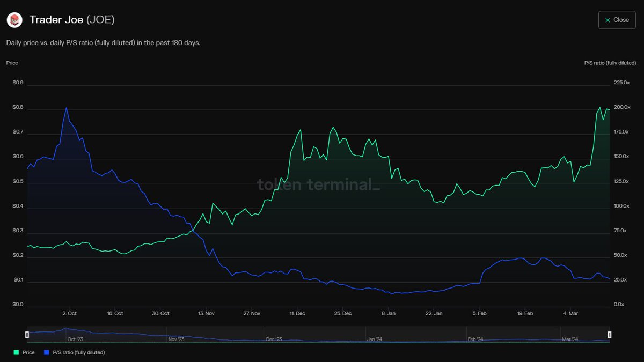Click the '30. Oct' x-axis label

[x=160, y=313]
